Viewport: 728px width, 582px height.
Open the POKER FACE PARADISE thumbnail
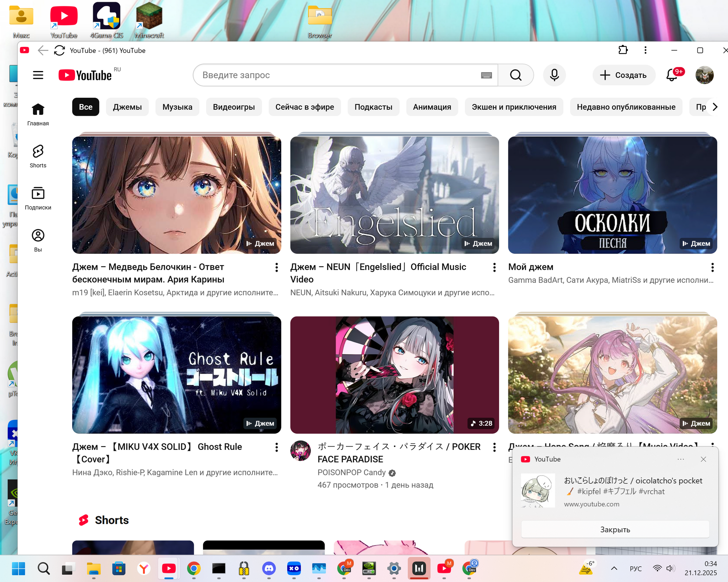tap(395, 375)
